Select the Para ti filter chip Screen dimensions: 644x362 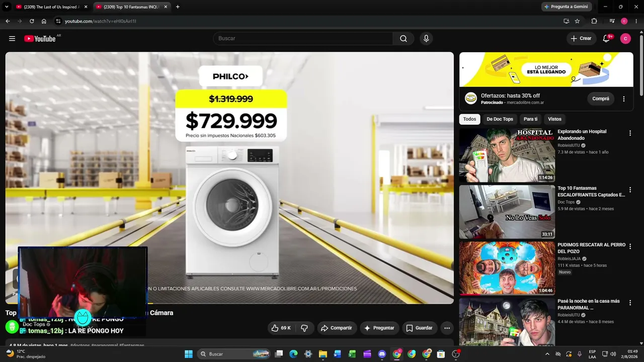tap(530, 119)
